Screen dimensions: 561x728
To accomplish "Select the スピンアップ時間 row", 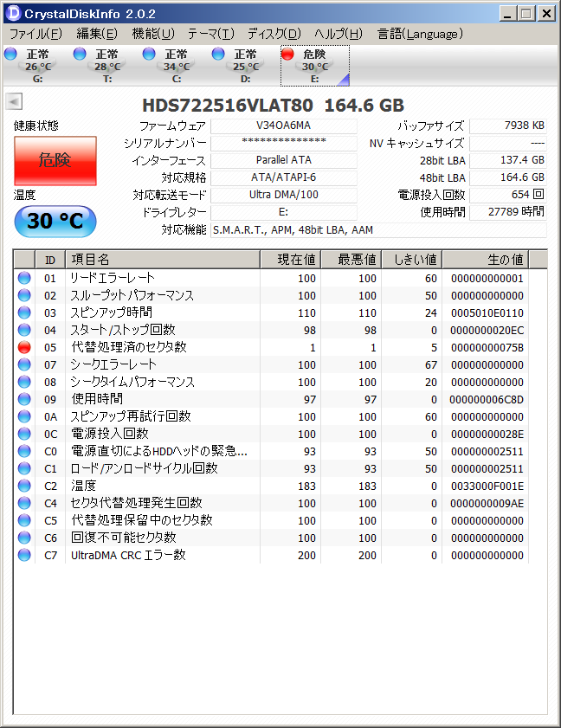I will 271,312.
